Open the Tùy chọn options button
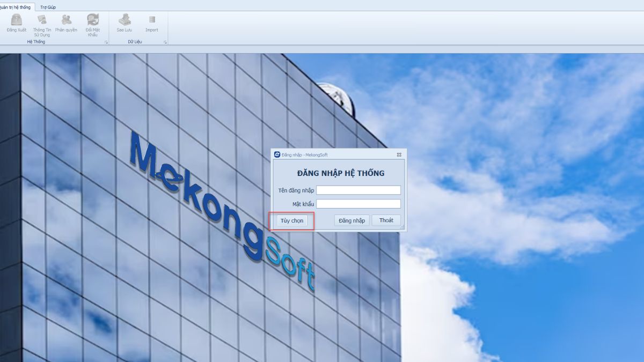 point(292,220)
